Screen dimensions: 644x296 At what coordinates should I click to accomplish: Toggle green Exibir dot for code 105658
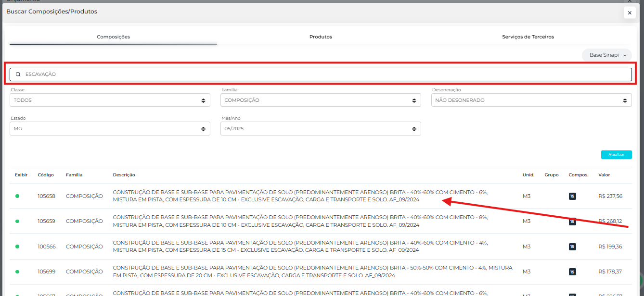pyautogui.click(x=17, y=196)
